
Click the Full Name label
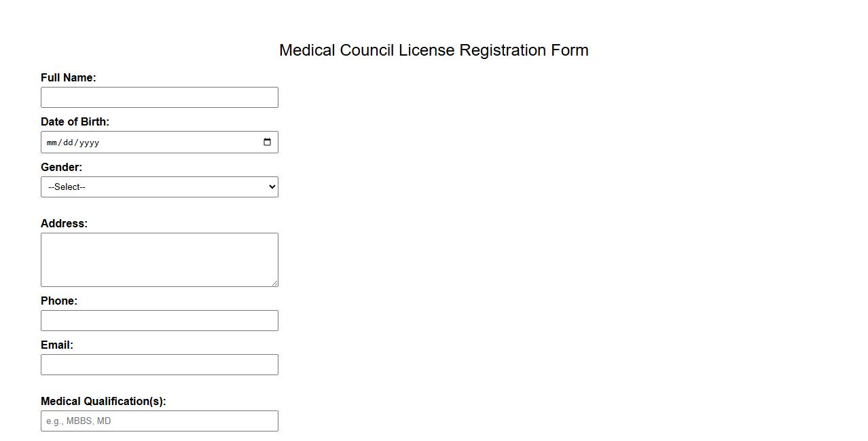pos(68,77)
